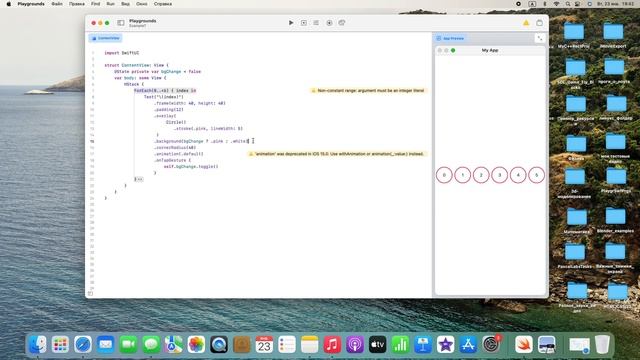Click the 'struct ContentView: View' code line

pos(136,65)
